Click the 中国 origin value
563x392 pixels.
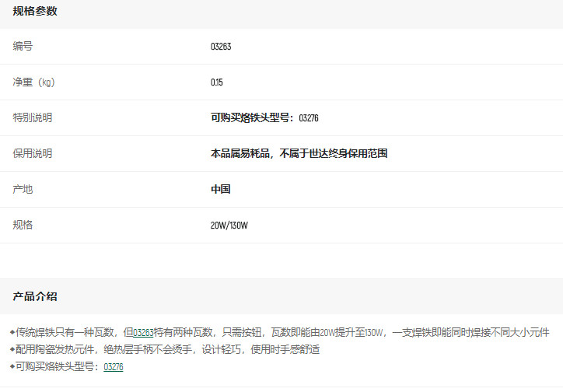click(x=220, y=190)
